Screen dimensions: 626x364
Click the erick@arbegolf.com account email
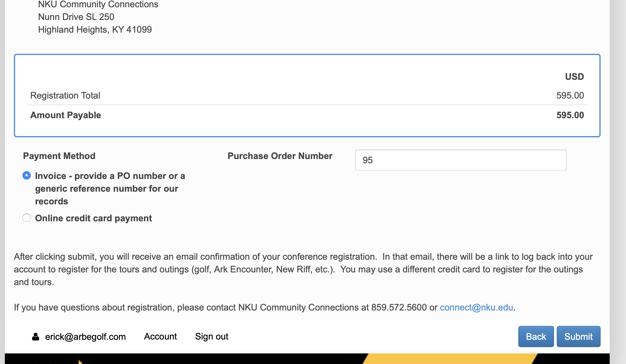point(85,337)
